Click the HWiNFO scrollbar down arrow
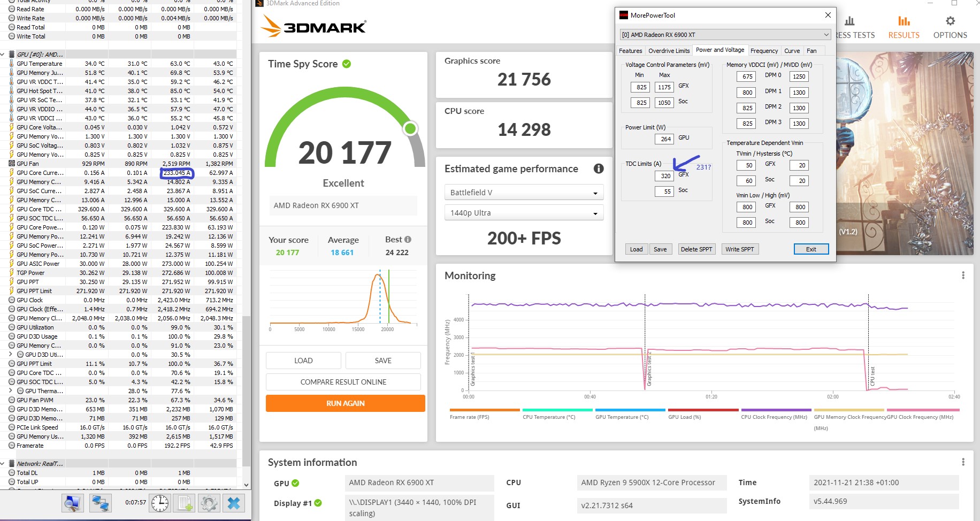The width and height of the screenshot is (980, 521). [x=246, y=485]
